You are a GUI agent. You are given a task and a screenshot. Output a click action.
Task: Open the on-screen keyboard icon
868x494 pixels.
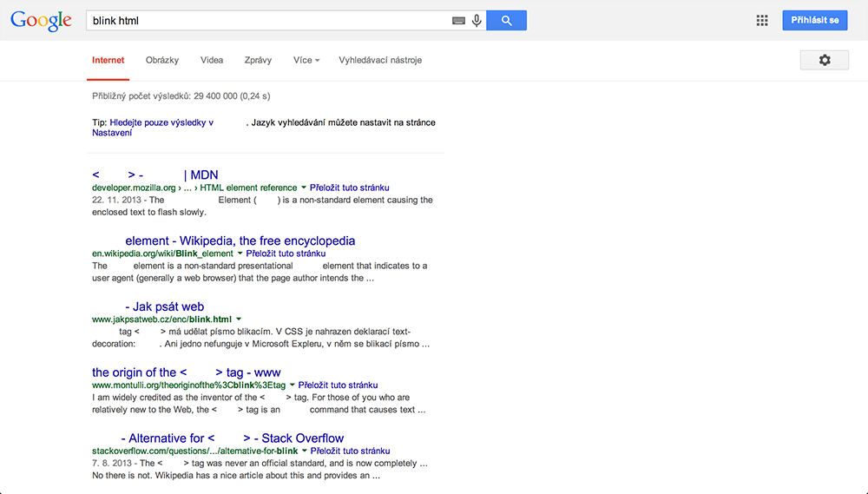pyautogui.click(x=458, y=21)
